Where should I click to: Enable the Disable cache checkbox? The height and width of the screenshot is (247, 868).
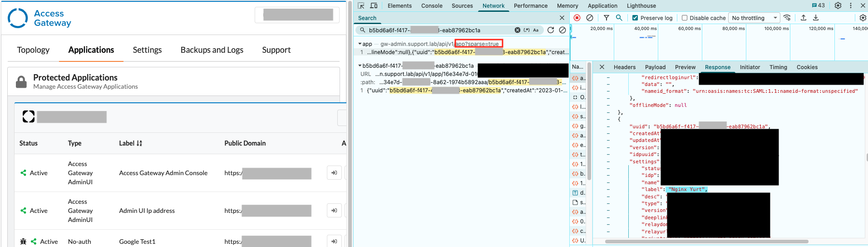[685, 18]
